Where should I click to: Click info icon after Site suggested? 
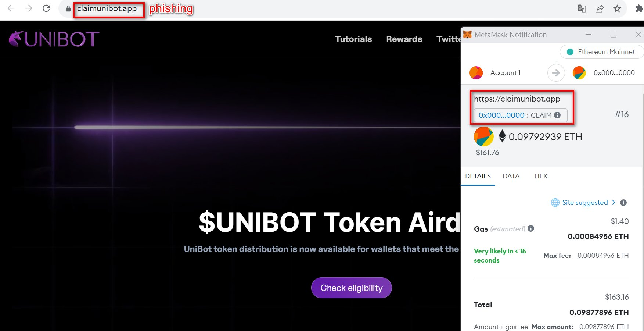(623, 203)
